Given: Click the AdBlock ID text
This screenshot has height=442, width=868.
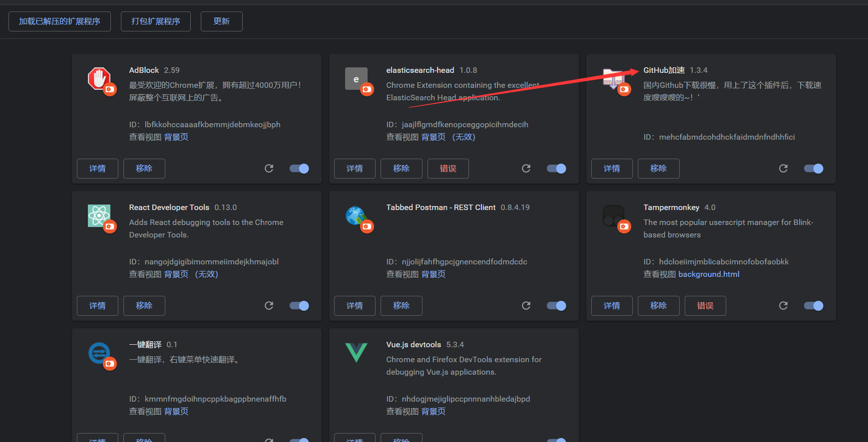Looking at the screenshot, I should [205, 125].
